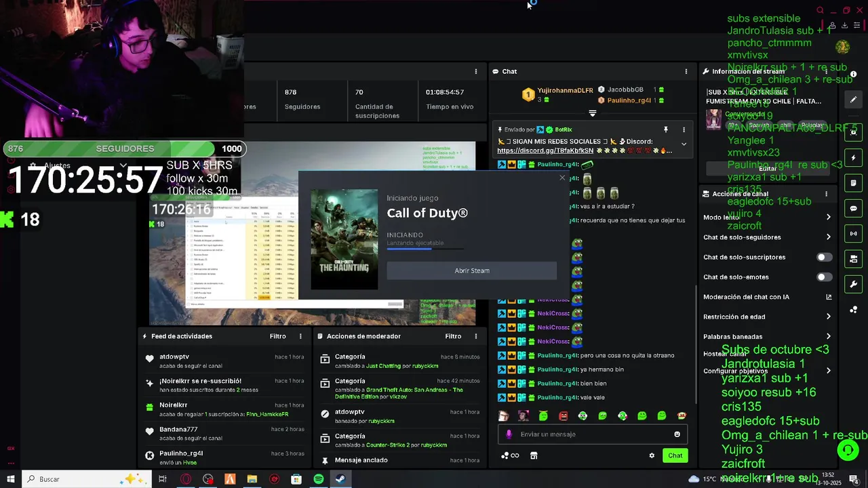Image resolution: width=868 pixels, height=488 pixels.
Task: Toggle Chat de solo-emotes switch
Action: (824, 277)
